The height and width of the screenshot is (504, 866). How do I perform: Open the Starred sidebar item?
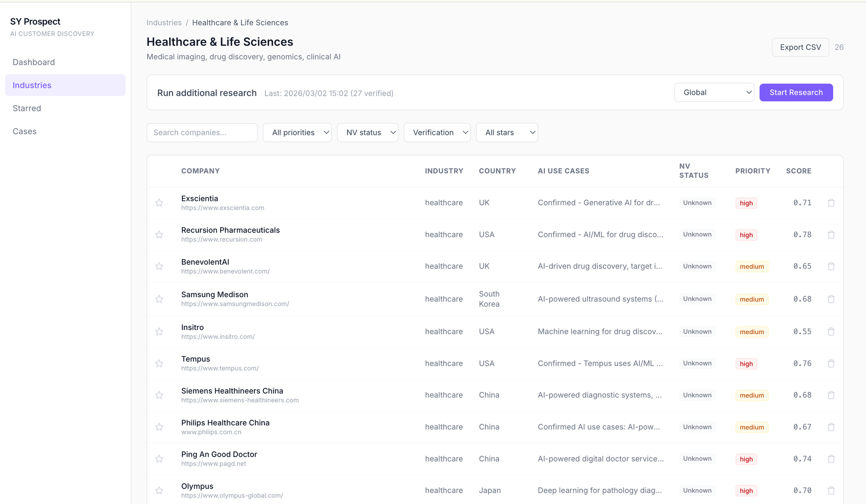[x=27, y=108]
